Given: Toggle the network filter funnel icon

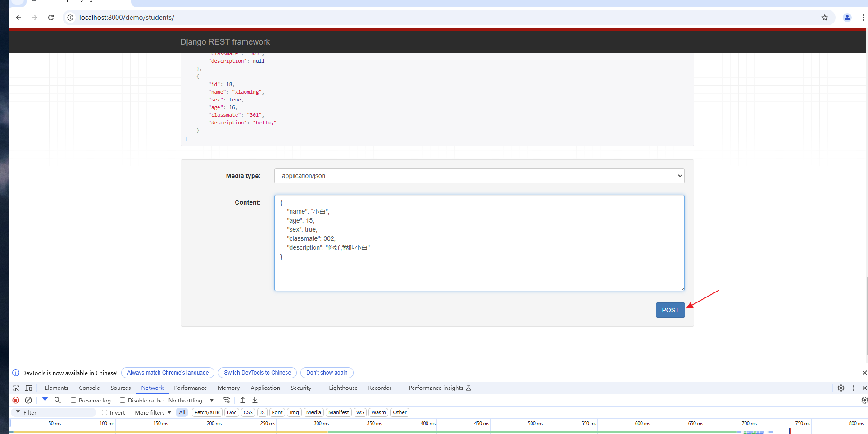Looking at the screenshot, I should (45, 400).
